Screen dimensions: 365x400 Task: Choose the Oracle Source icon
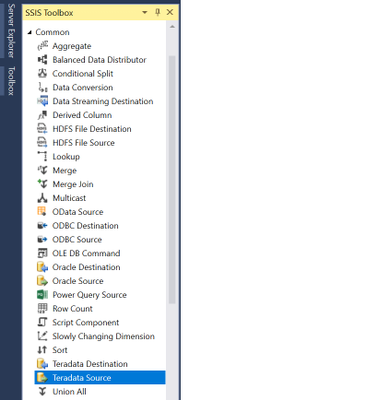(42, 281)
